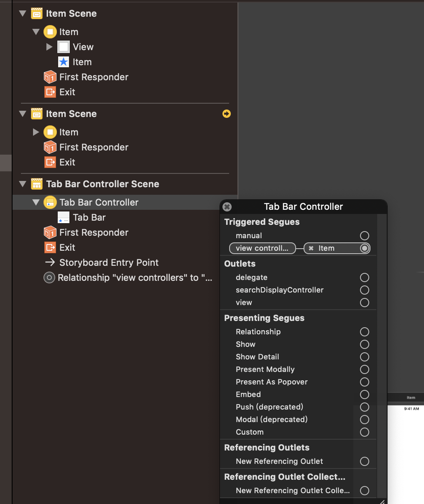Select the Tab Bar Controller Scene icon
The height and width of the screenshot is (504, 424).
tap(37, 184)
